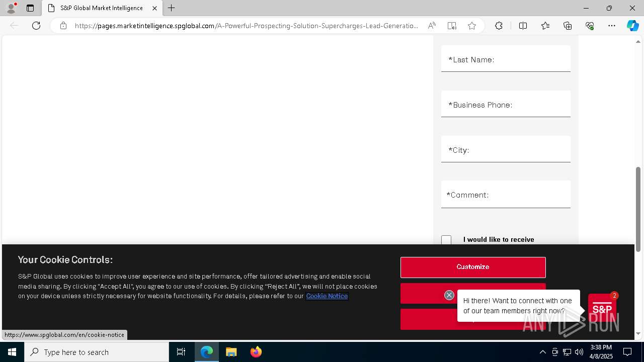
Task: Open the Windows Start menu
Action: (x=12, y=352)
